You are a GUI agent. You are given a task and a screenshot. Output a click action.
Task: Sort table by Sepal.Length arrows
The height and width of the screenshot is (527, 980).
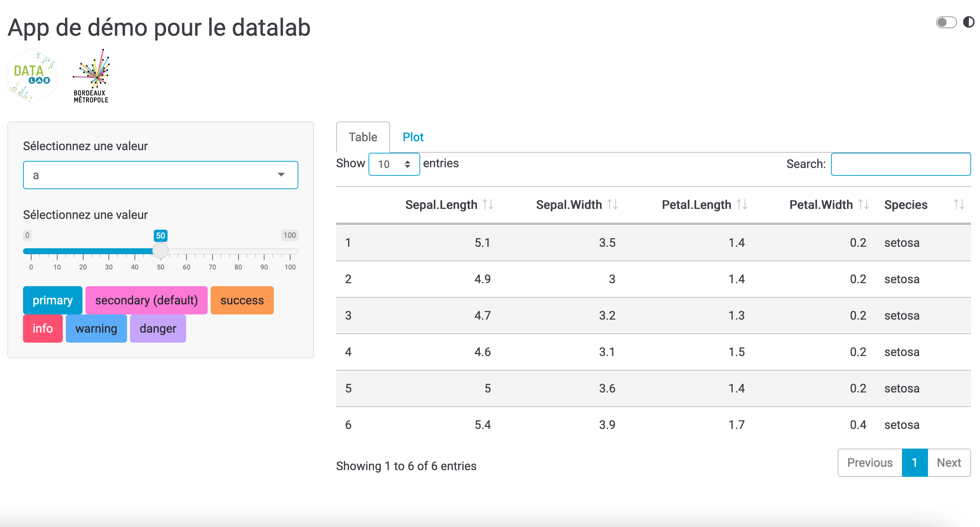[488, 205]
